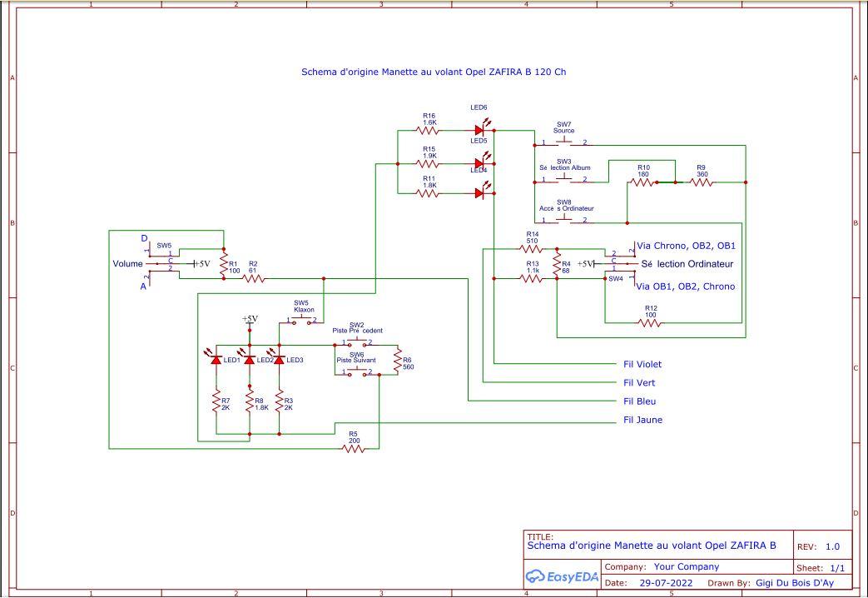This screenshot has height=598, width=868.
Task: Select the R2 61 resistor symbol
Action: click(254, 279)
